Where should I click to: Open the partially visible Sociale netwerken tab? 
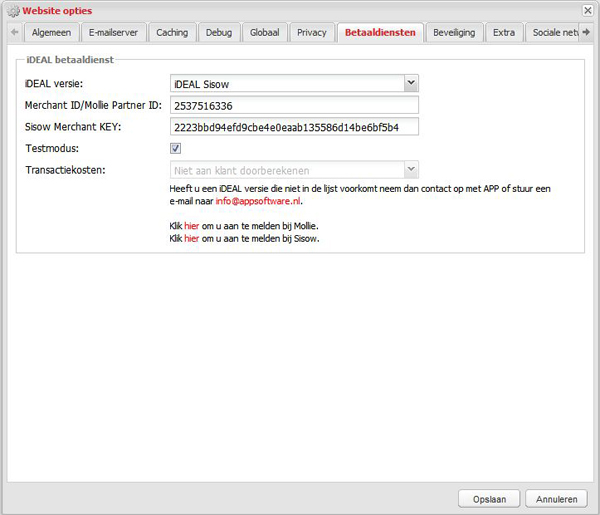553,33
